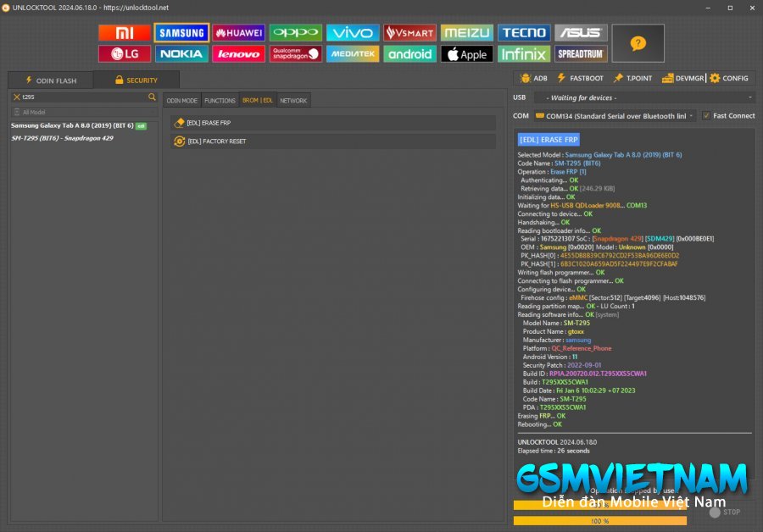
Task: Expand the USB devices dropdown
Action: click(x=644, y=97)
